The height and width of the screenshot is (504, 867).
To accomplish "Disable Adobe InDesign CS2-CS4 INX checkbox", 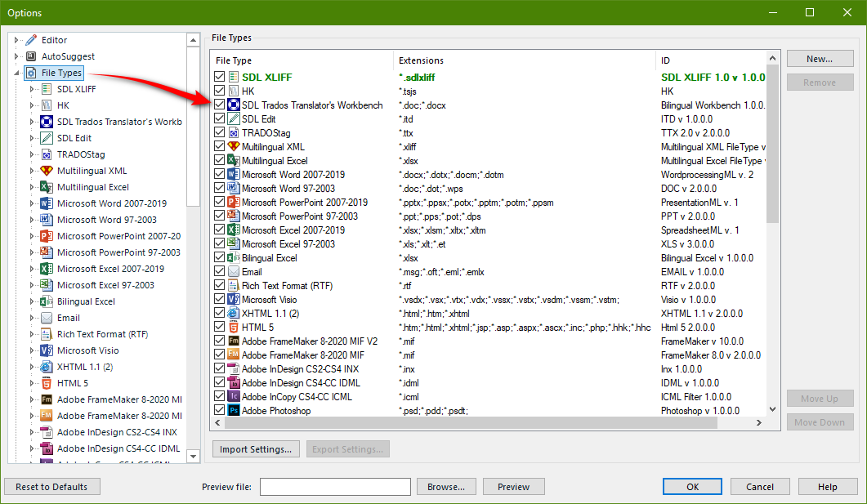I will click(220, 368).
